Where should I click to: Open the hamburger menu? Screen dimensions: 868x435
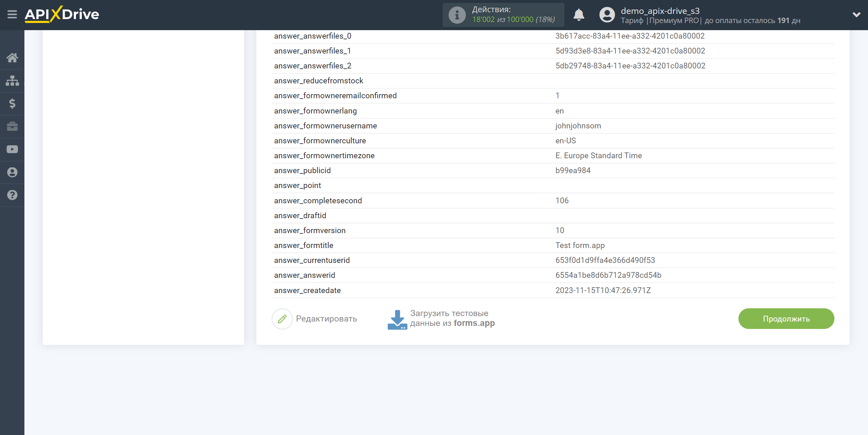(12, 15)
